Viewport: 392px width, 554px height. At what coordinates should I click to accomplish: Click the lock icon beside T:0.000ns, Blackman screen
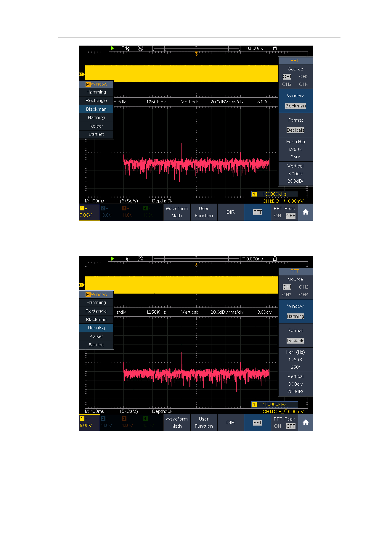(x=275, y=48)
